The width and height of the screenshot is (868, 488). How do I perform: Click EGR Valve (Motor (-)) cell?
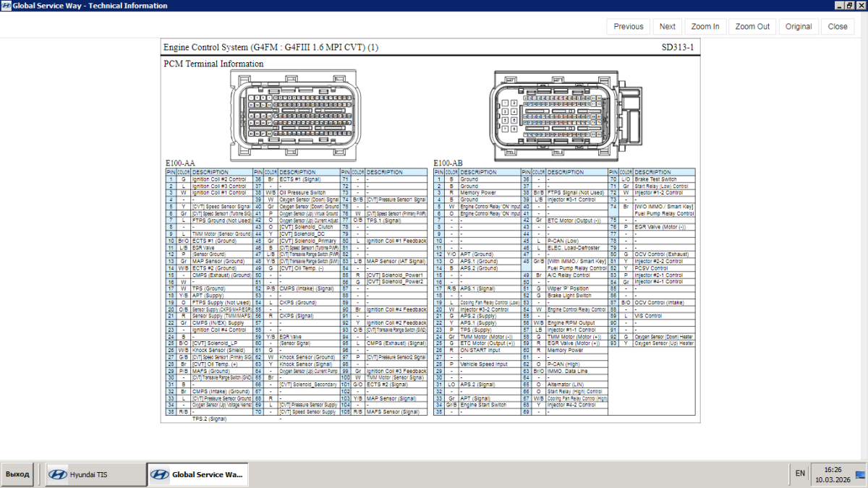point(665,227)
